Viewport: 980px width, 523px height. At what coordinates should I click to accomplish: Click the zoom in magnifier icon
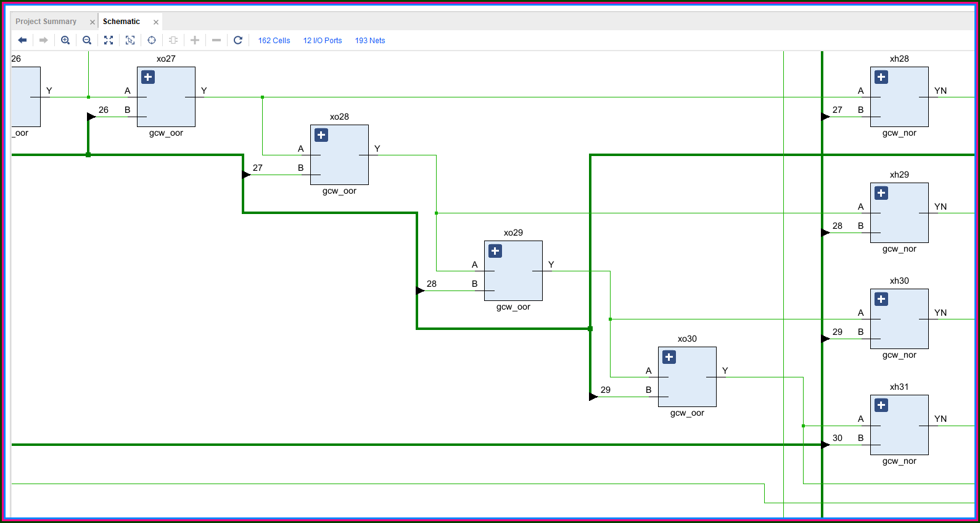coord(65,40)
